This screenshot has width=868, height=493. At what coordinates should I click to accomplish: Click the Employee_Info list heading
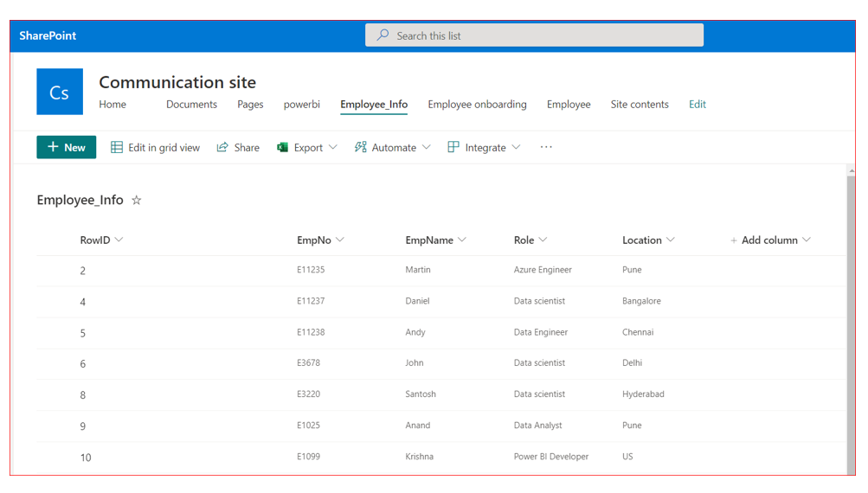pos(80,200)
